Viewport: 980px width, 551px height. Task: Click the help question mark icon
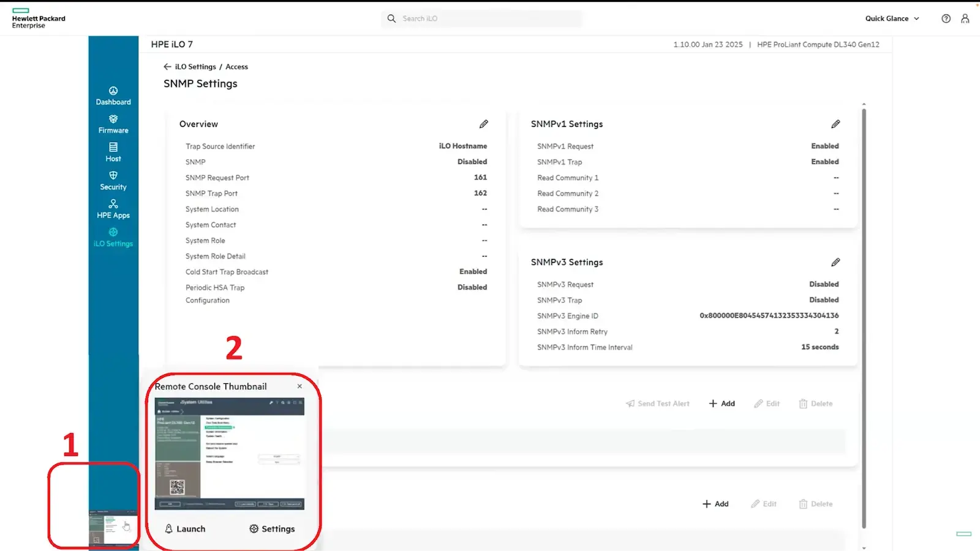[946, 18]
